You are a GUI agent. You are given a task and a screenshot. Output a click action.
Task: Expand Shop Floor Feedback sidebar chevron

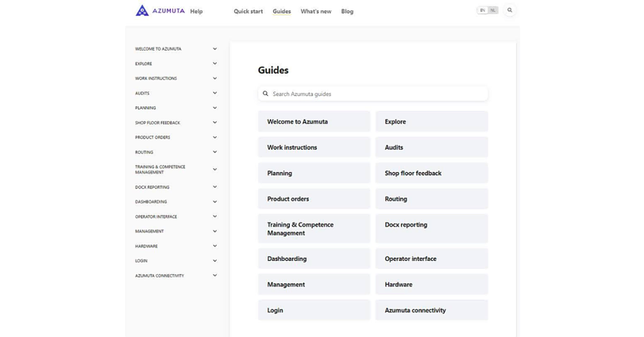click(x=215, y=123)
